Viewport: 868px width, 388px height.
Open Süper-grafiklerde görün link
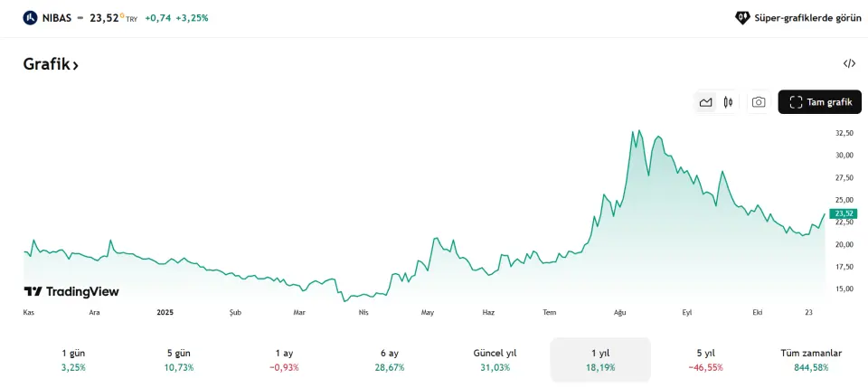click(807, 17)
